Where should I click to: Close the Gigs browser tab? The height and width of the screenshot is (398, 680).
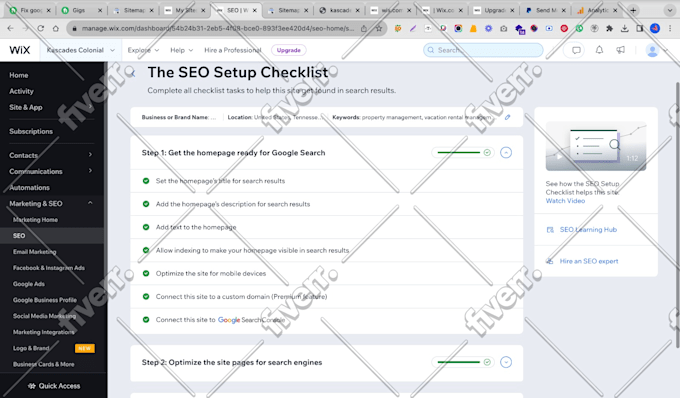[x=100, y=10]
